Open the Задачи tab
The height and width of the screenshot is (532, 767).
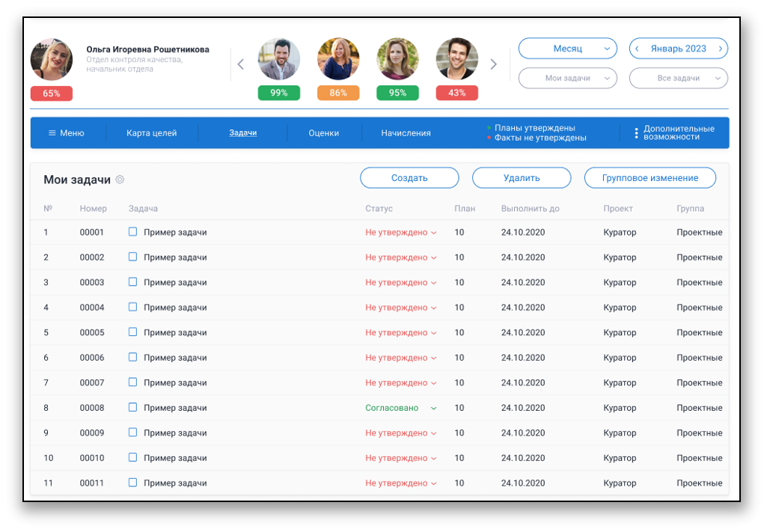pos(243,132)
